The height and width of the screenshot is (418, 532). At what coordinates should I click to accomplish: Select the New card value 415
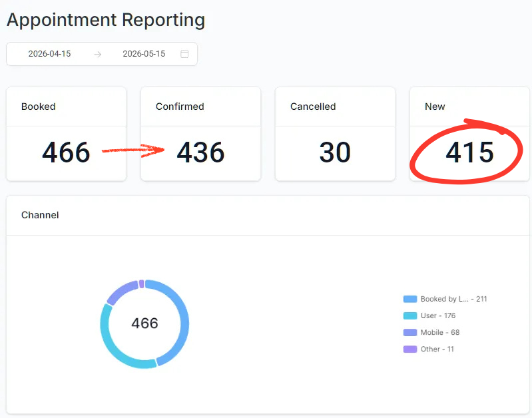tap(469, 152)
